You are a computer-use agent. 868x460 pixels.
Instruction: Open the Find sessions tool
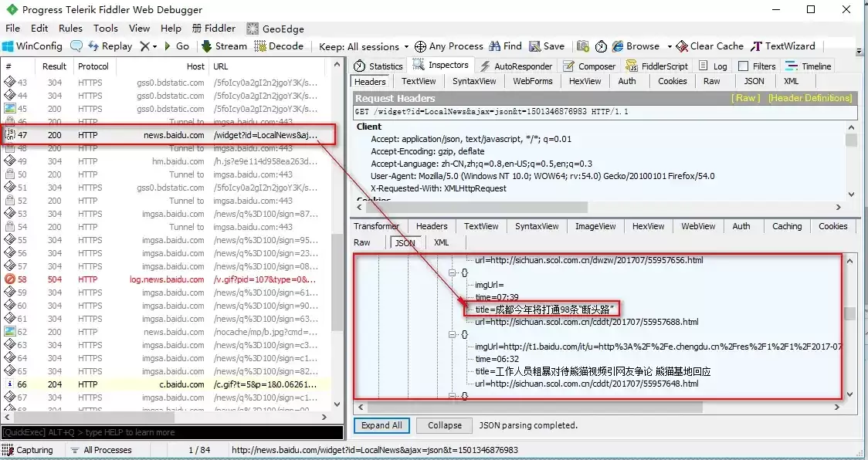[505, 46]
